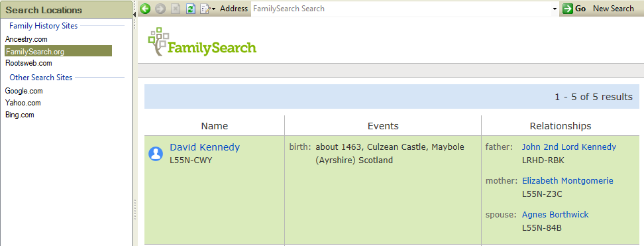Viewport: 644px width, 246px height.
Task: Click the Stop loading icon
Action: coord(176,9)
